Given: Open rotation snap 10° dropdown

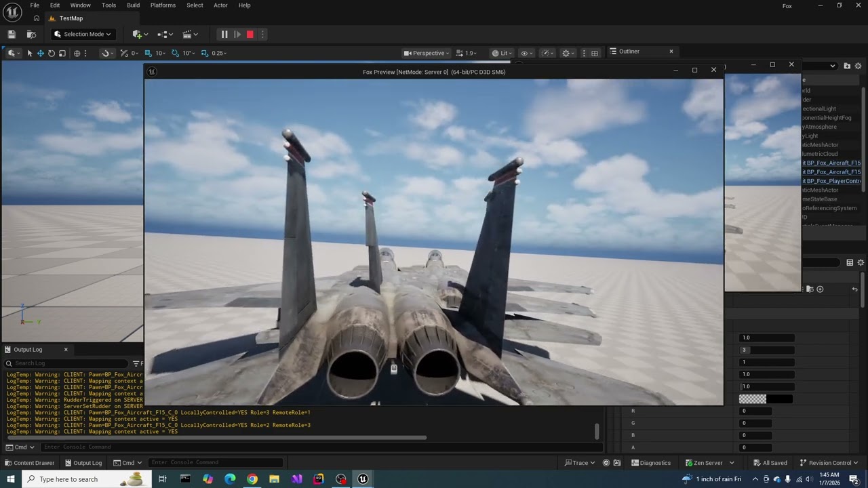Looking at the screenshot, I should (189, 53).
